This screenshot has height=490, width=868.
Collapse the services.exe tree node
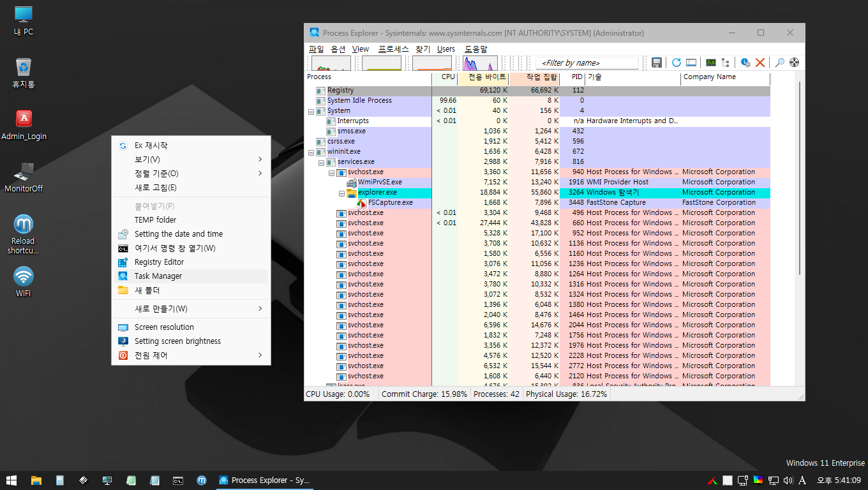(321, 162)
